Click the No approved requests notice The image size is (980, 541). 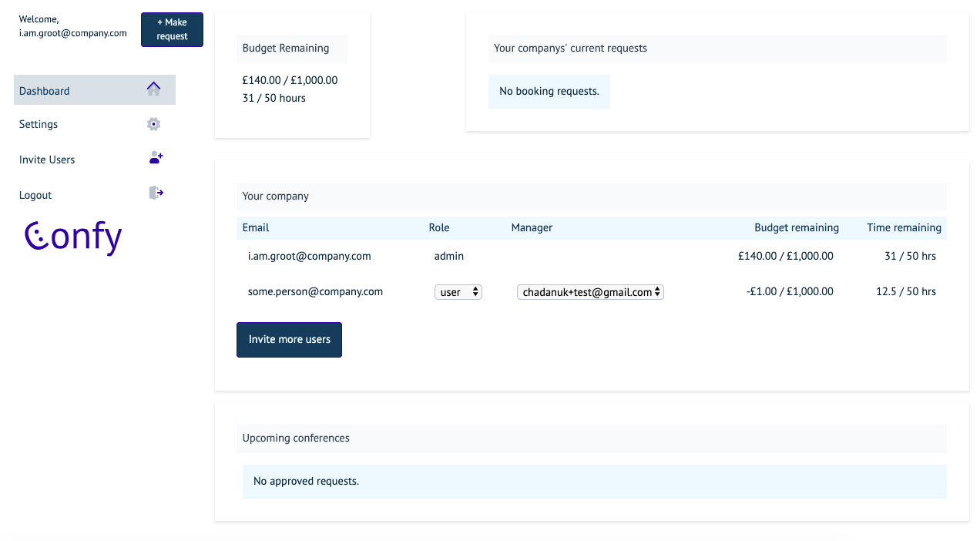594,481
